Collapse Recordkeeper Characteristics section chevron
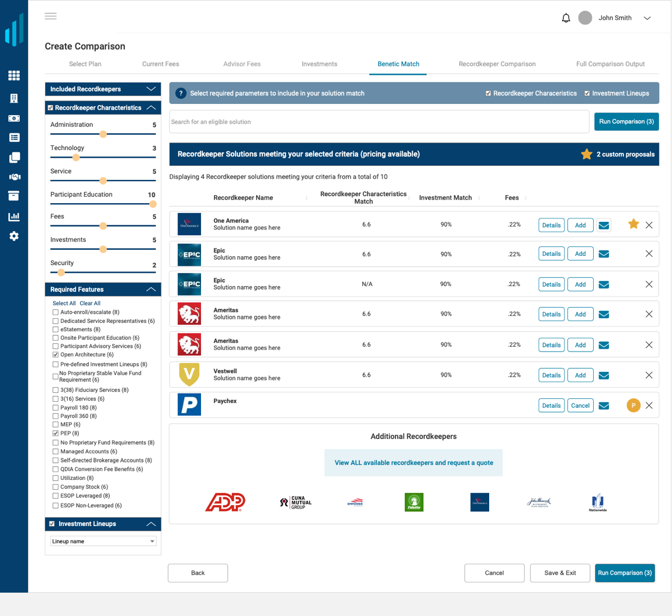 coord(151,107)
